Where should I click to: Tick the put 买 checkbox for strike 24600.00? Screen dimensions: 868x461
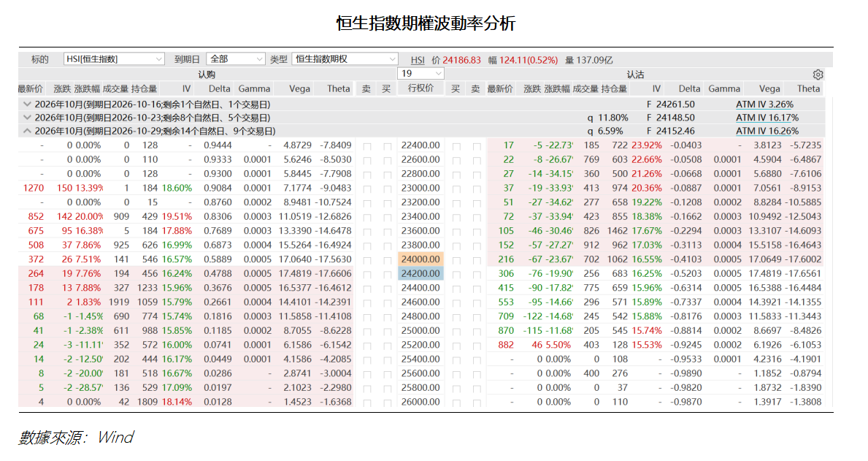(x=456, y=304)
